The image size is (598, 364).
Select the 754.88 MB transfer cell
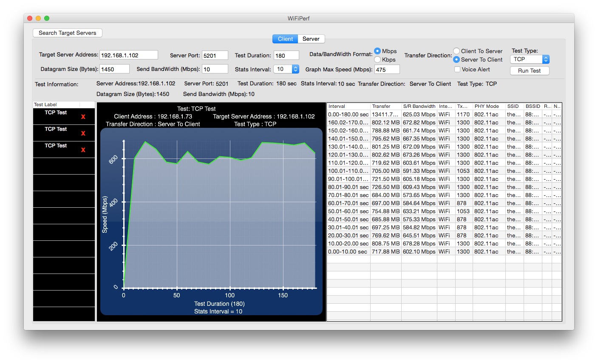click(x=386, y=211)
